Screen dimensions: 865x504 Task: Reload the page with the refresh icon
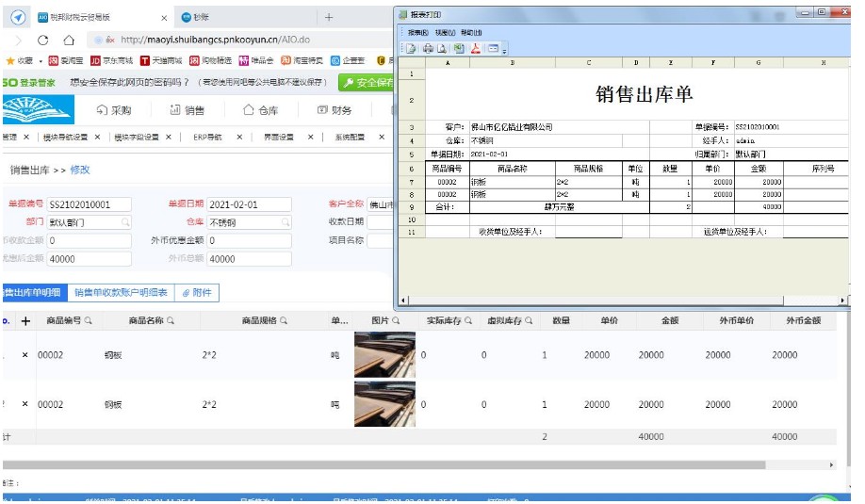43,41
